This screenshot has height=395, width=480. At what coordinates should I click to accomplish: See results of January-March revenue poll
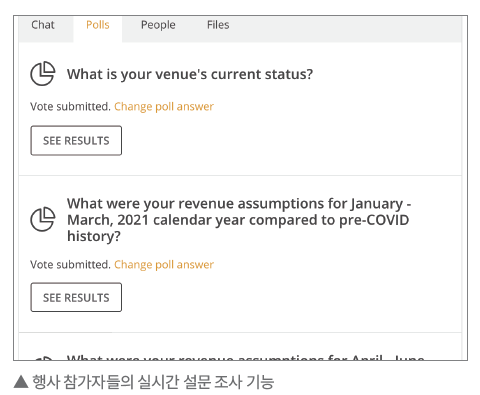[76, 297]
